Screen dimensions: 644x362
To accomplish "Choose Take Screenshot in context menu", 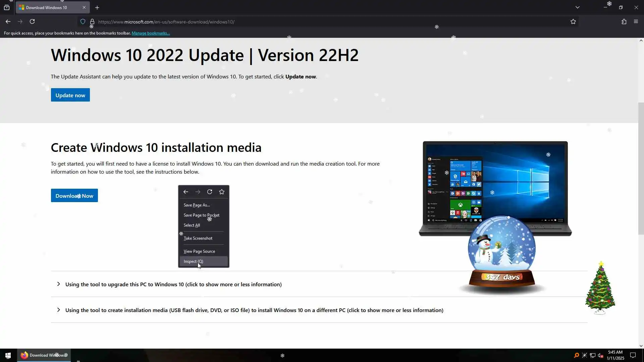I will tap(198, 238).
